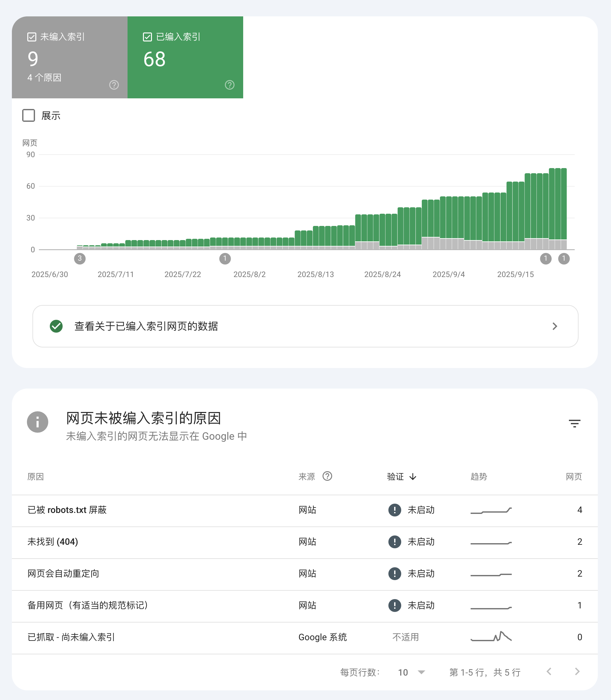Open the 每页行数 rows-per-page dropdown

click(412, 672)
